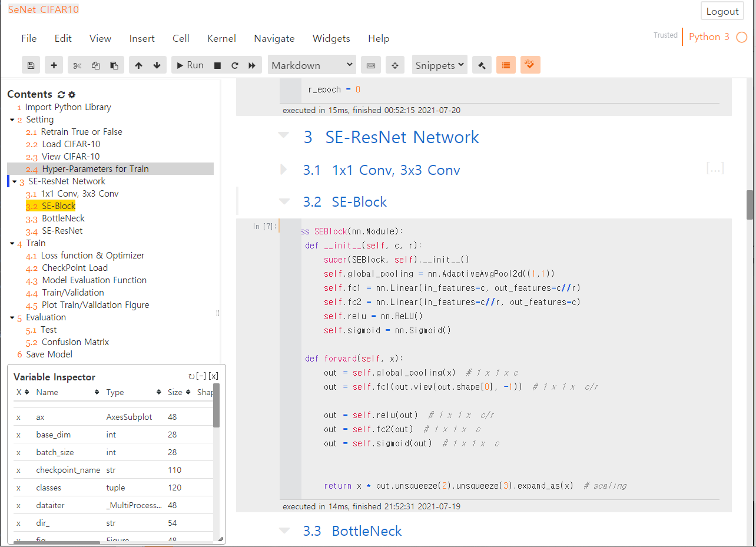Viewport: 756px width, 547px height.
Task: Expand heading 3.1 1x1 Conv, 3x3 Conv
Action: [x=284, y=170]
